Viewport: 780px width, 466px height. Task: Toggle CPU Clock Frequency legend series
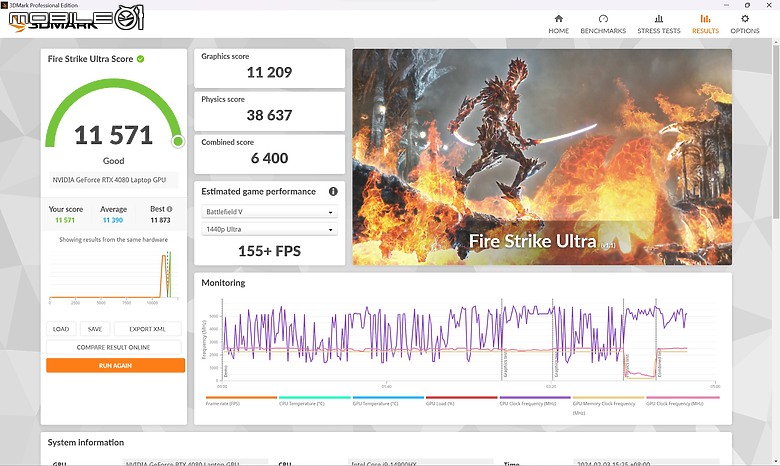(x=535, y=401)
